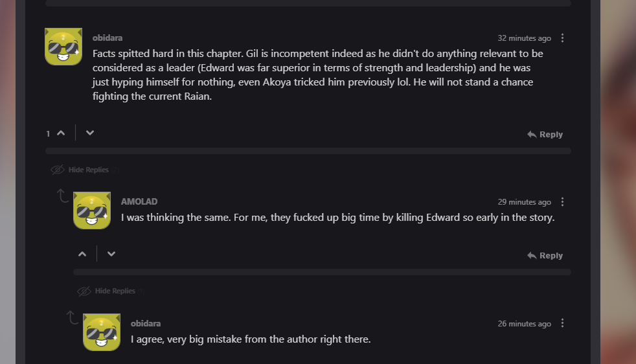Reply to AMOLAD's comment
636x364 pixels.
click(545, 255)
